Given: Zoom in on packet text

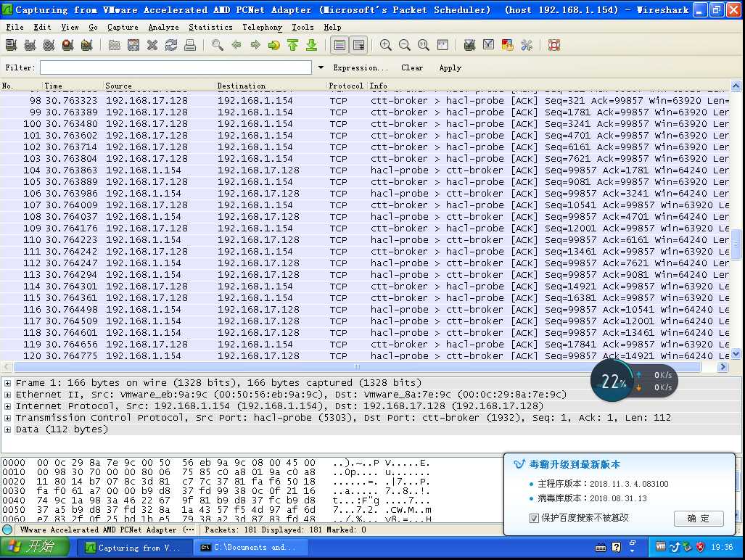Looking at the screenshot, I should pos(386,45).
